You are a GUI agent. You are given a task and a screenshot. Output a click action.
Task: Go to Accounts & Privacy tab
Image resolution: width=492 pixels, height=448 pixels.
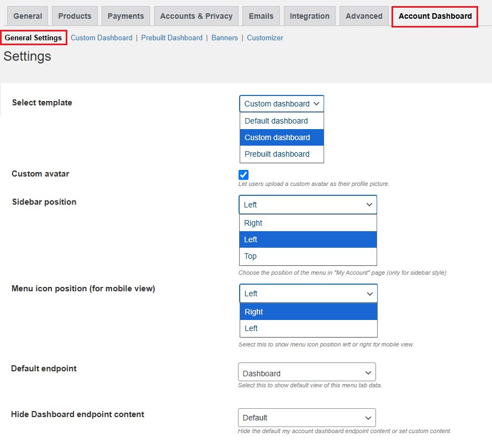point(196,16)
